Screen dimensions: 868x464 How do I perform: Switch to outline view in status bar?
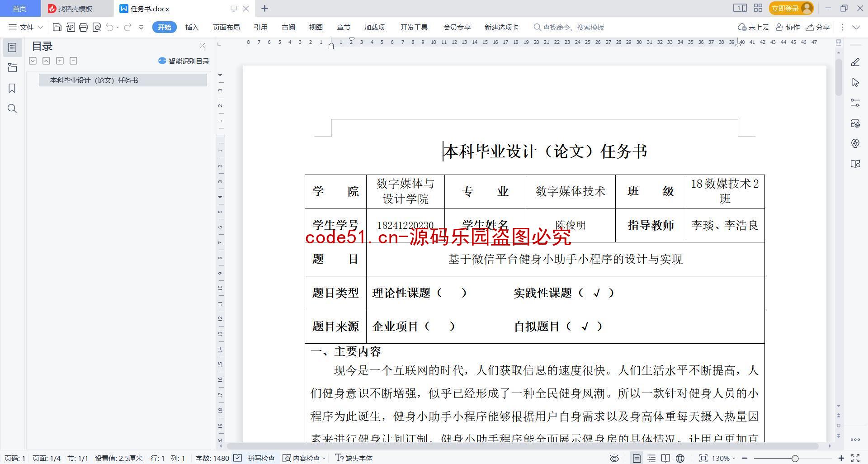tap(651, 458)
